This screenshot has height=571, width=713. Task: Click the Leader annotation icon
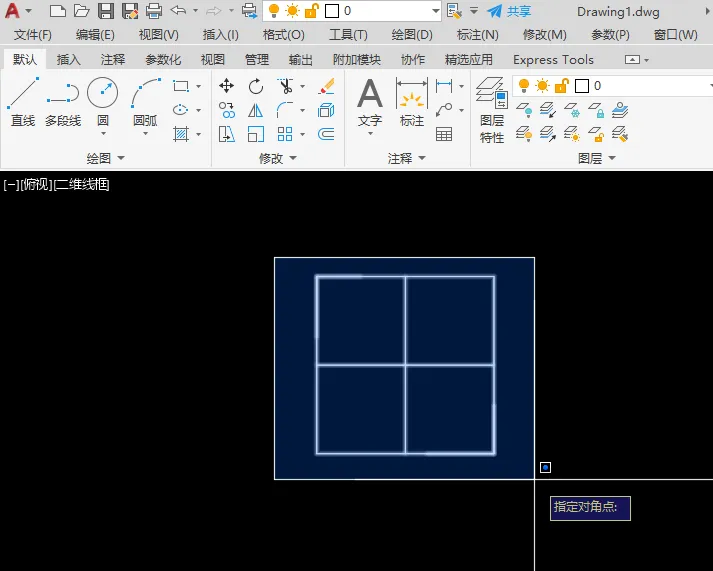(x=444, y=110)
